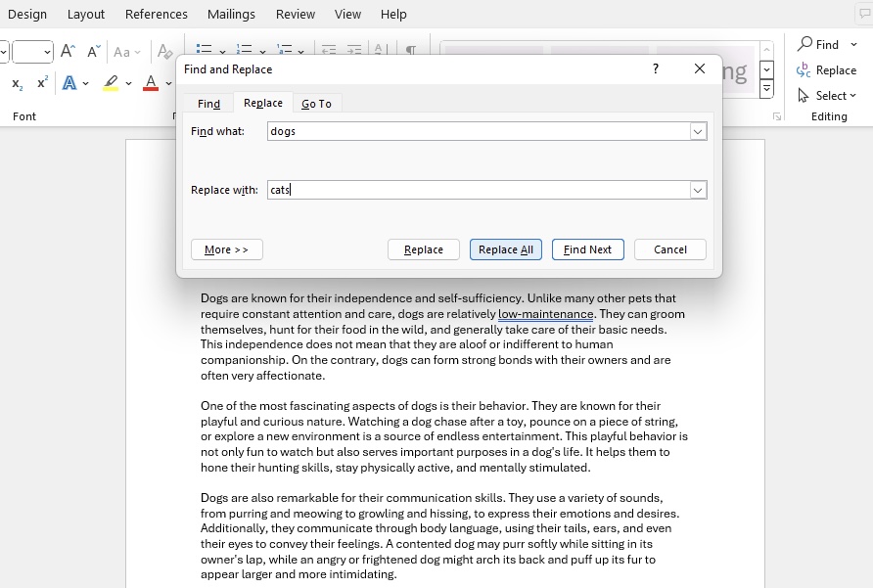Open the References ribbon tab
The image size is (873, 588).
(x=157, y=14)
